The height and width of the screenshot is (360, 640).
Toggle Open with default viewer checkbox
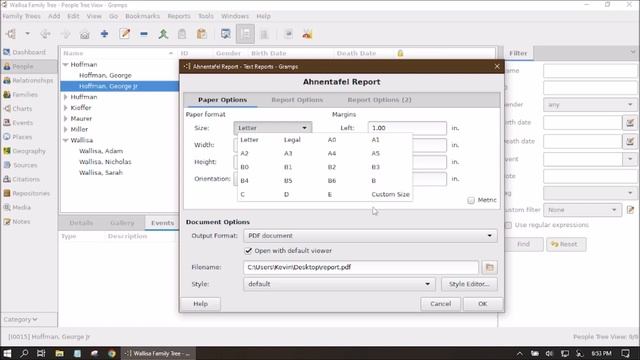[x=248, y=251]
